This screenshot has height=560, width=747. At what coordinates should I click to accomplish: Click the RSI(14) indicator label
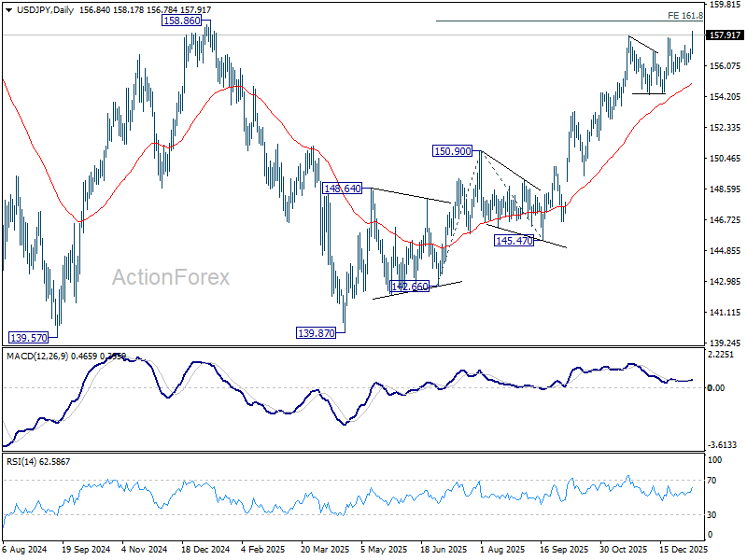pos(22,461)
